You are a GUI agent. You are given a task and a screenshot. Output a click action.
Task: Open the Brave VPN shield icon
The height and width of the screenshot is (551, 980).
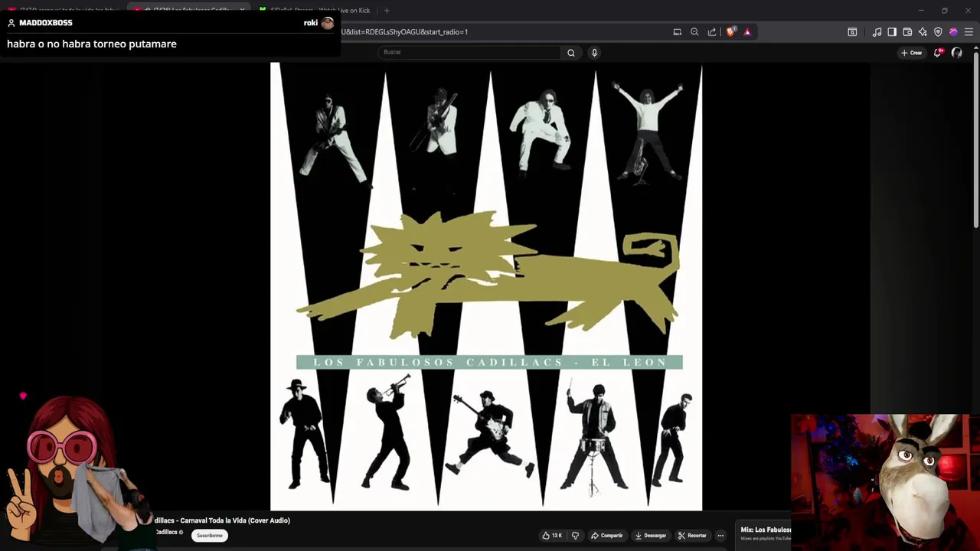938,32
